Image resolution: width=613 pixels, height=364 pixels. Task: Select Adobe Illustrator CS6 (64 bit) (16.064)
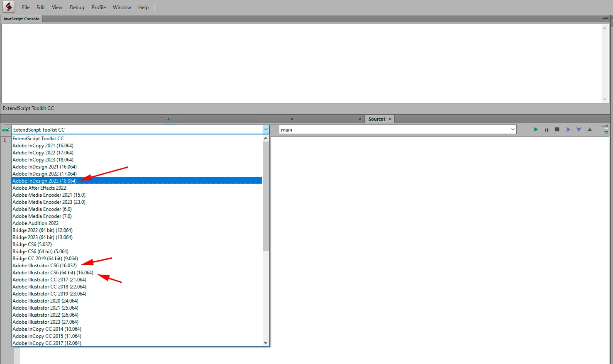137,273
